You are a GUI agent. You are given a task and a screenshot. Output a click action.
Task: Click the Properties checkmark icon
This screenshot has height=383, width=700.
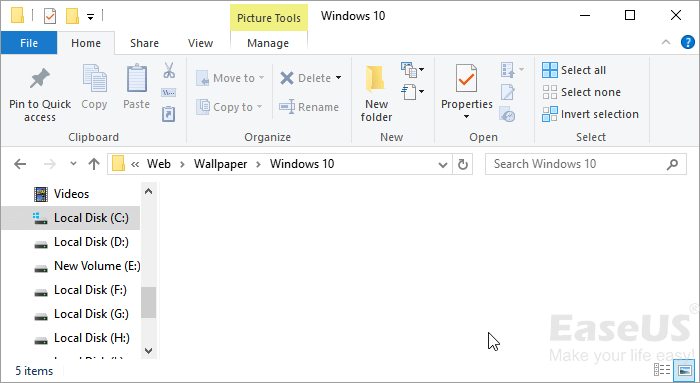(x=466, y=79)
